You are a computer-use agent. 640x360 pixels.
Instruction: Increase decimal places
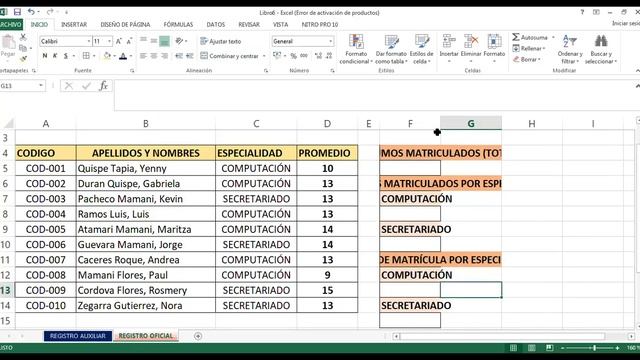tap(318, 56)
